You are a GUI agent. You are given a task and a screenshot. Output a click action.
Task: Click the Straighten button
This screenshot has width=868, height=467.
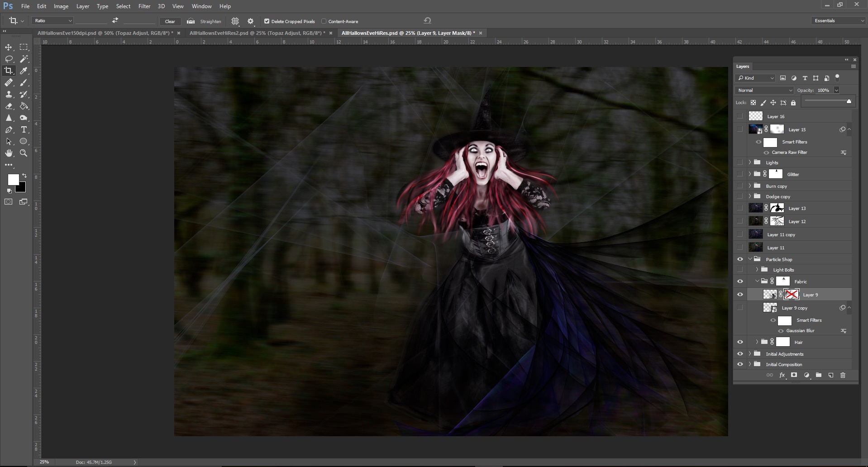point(205,21)
